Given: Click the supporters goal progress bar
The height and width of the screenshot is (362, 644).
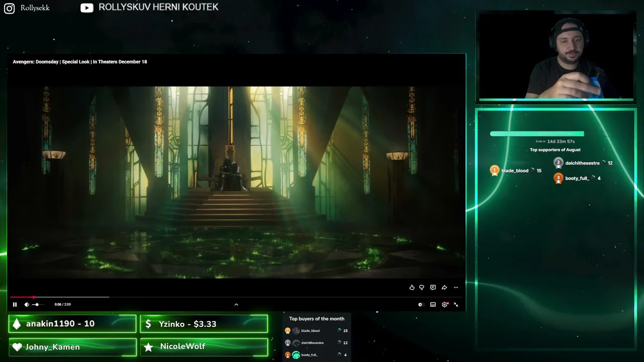Looking at the screenshot, I should click(x=537, y=134).
